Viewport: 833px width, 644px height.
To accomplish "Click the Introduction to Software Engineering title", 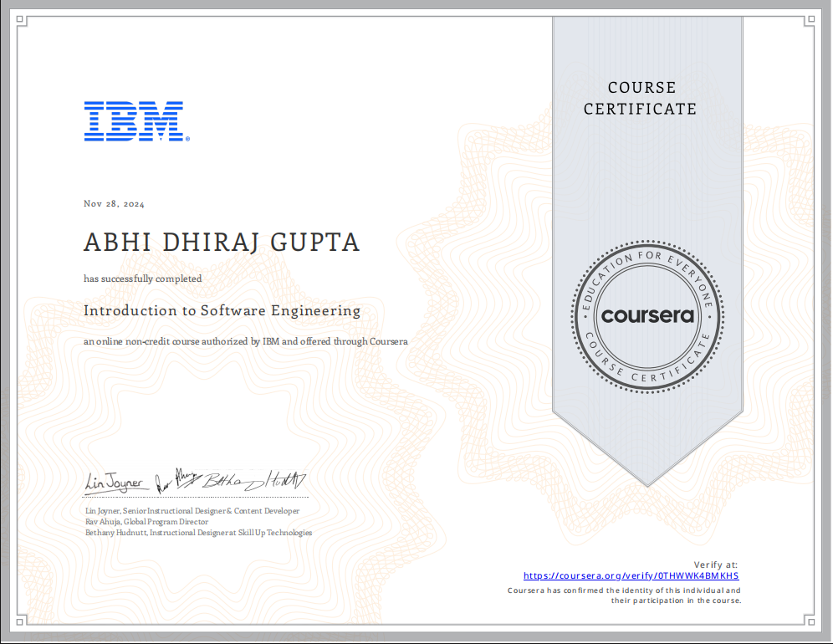I will 222,310.
